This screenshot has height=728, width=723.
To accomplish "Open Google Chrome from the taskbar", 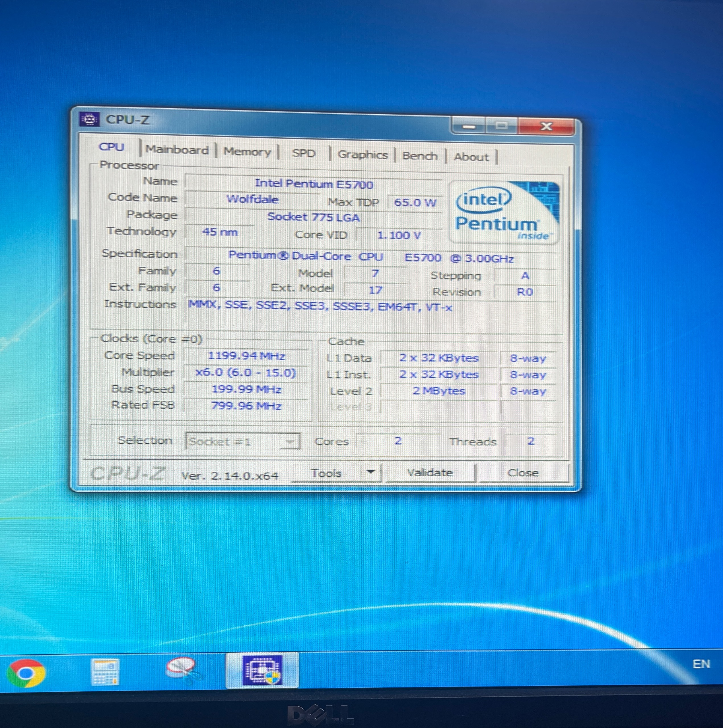I will (26, 673).
